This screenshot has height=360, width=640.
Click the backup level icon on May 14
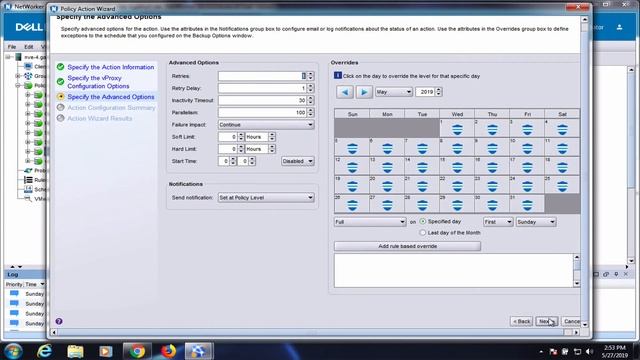[422, 167]
